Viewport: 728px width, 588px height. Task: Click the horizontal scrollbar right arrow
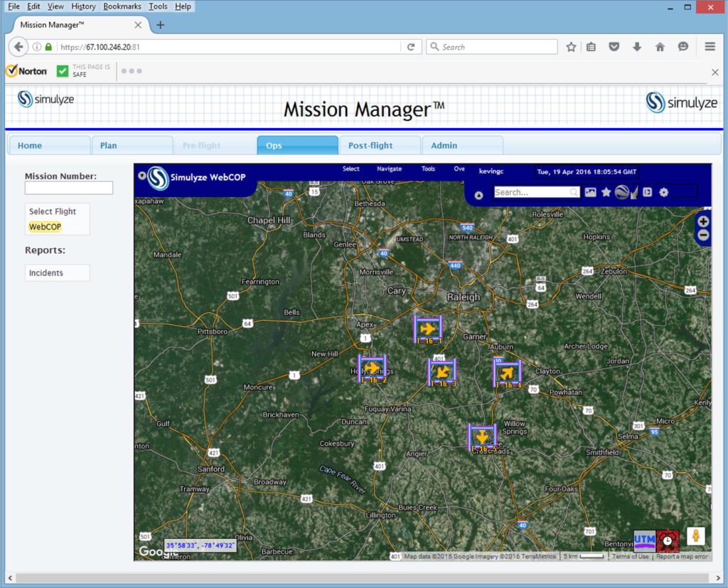coord(718,578)
